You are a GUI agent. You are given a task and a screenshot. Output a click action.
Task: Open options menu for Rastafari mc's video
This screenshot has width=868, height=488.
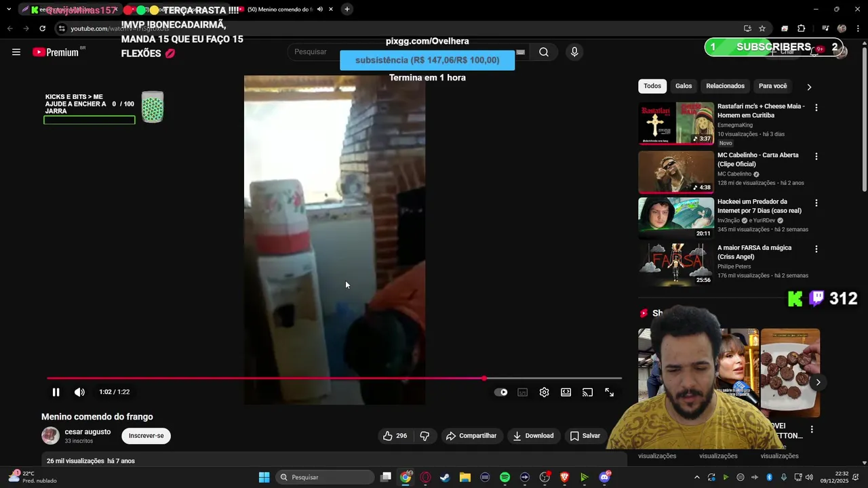pyautogui.click(x=816, y=108)
